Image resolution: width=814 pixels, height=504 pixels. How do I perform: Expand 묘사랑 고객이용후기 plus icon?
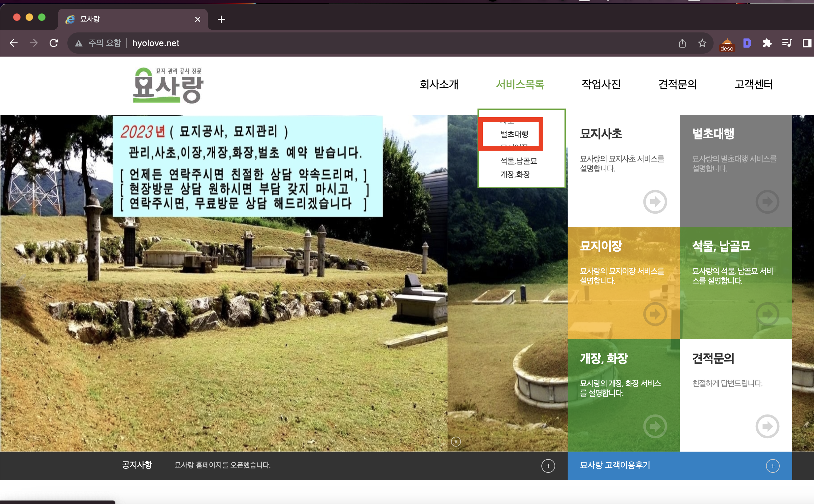pyautogui.click(x=772, y=466)
